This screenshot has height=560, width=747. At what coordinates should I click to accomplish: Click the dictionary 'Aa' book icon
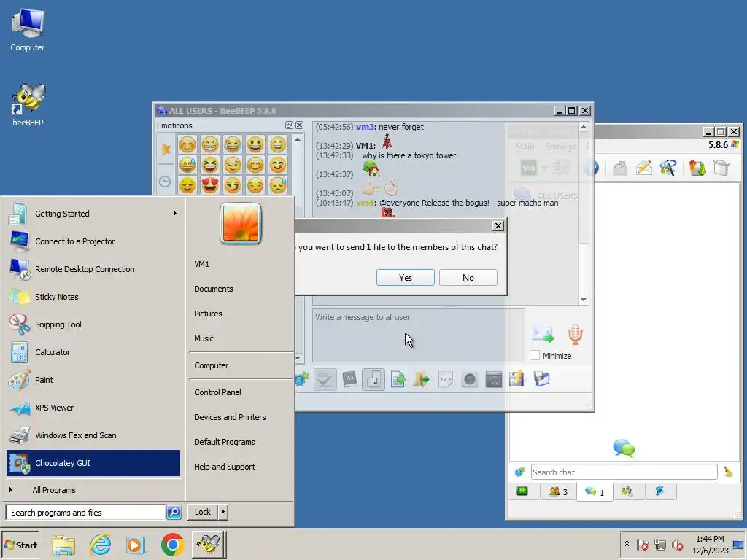click(x=349, y=379)
